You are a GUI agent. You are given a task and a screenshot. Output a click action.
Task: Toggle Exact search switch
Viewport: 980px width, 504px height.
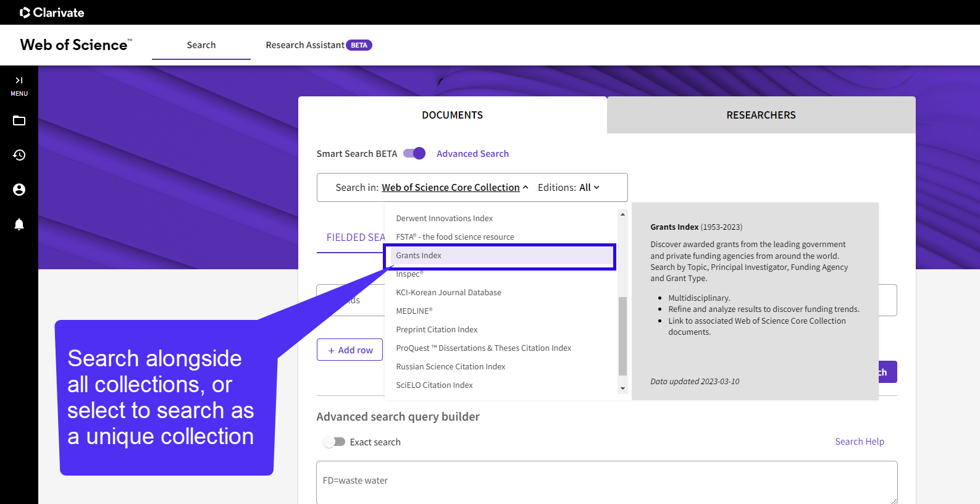pyautogui.click(x=334, y=442)
